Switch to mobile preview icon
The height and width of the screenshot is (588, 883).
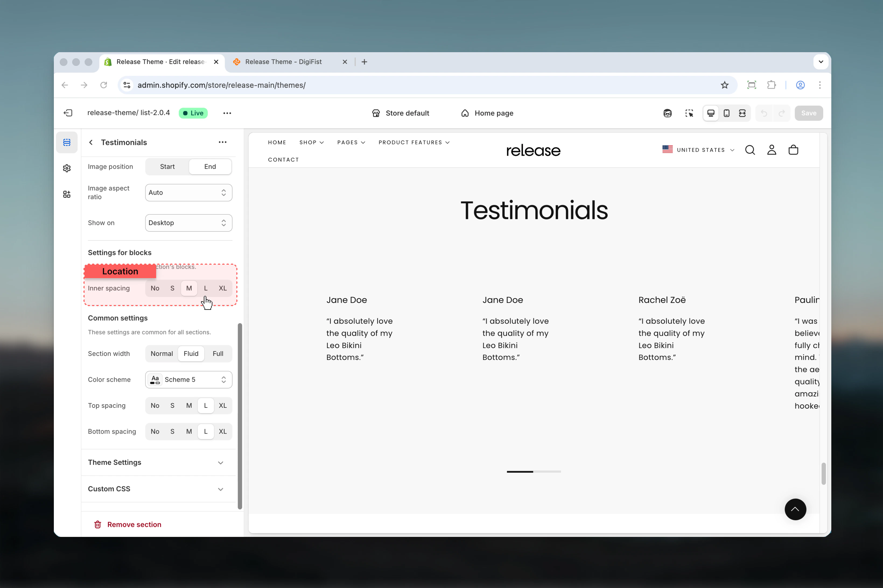(x=727, y=113)
